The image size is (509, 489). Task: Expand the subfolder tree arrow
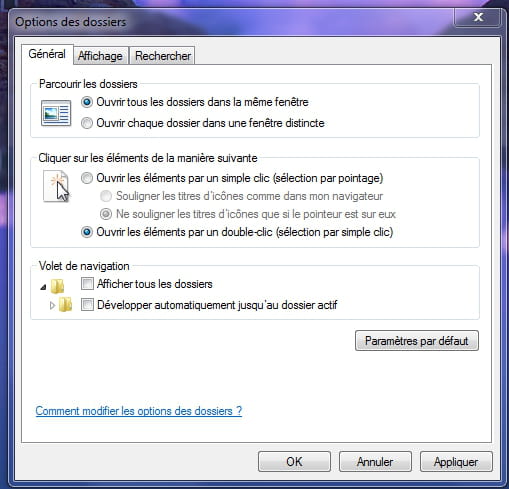52,305
